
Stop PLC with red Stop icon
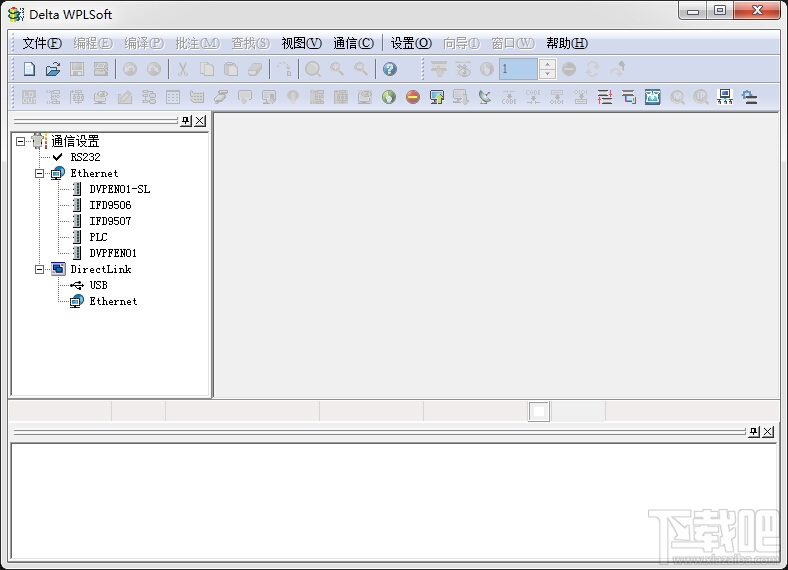click(413, 97)
